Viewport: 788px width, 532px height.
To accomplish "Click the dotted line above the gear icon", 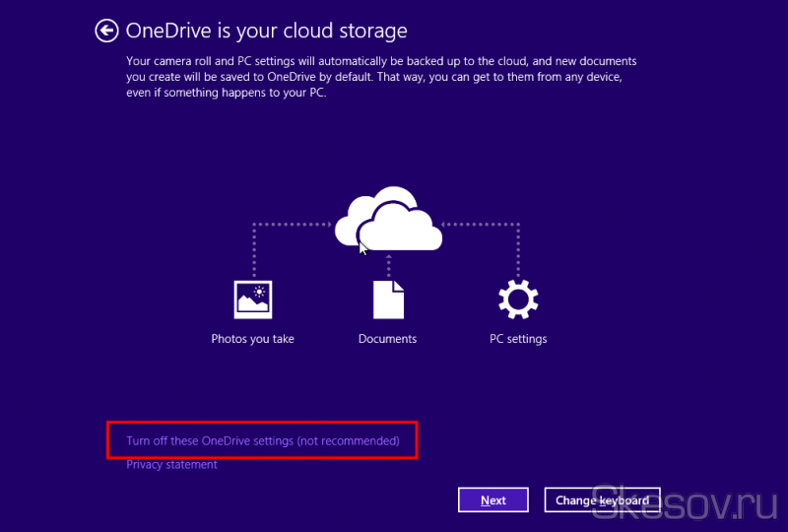I will click(x=518, y=251).
